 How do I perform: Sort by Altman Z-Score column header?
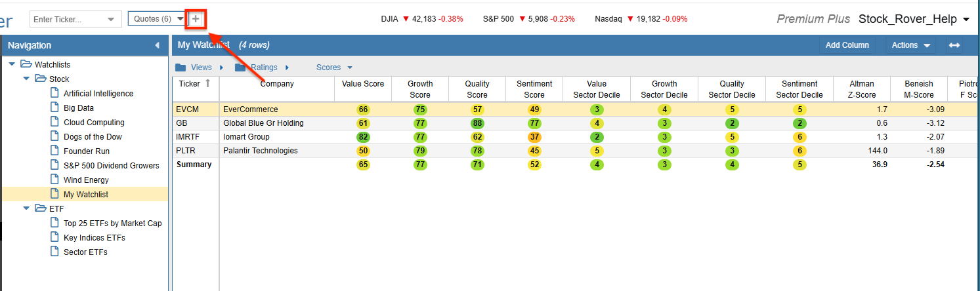[x=862, y=89]
